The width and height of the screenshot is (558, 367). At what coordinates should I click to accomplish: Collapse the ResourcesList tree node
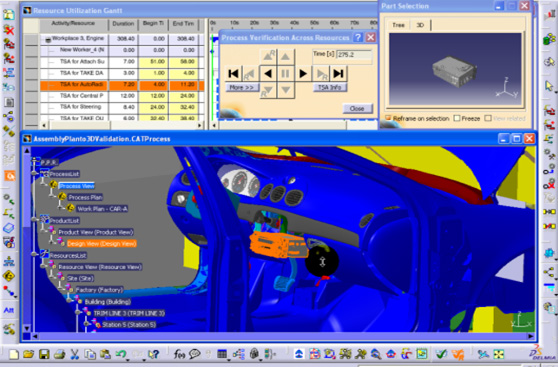click(x=35, y=254)
